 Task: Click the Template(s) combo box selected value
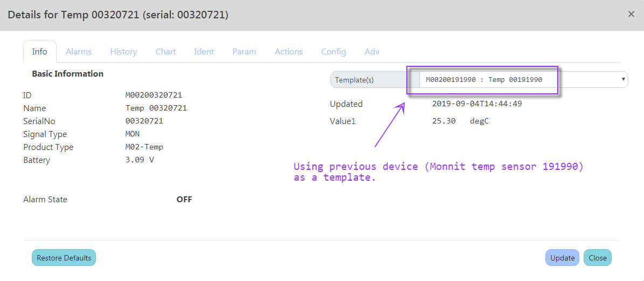click(x=483, y=80)
